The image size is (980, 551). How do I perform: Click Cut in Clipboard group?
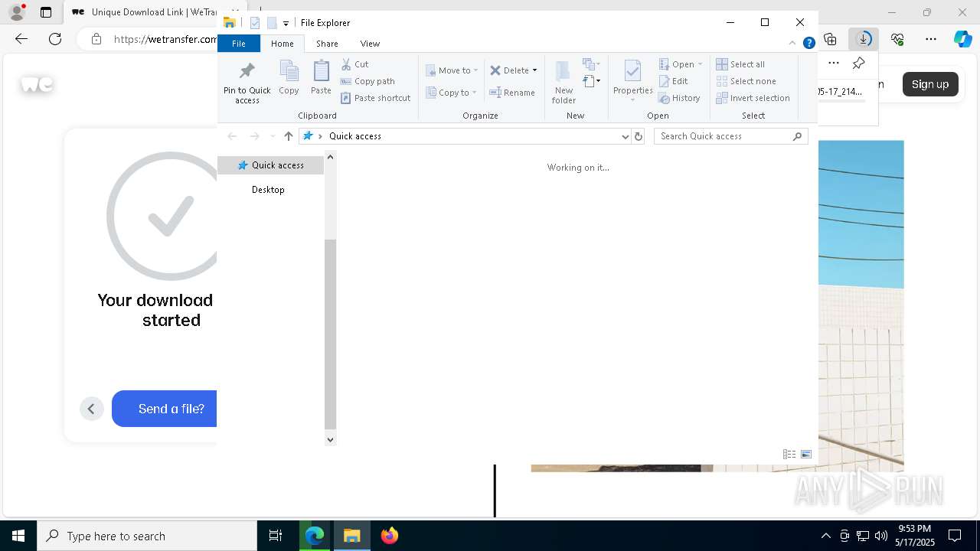354,64
